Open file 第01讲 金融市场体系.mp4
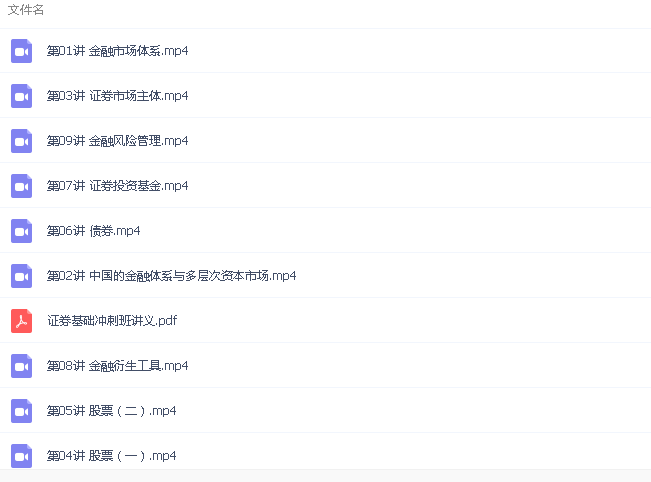This screenshot has width=651, height=482. 117,51
